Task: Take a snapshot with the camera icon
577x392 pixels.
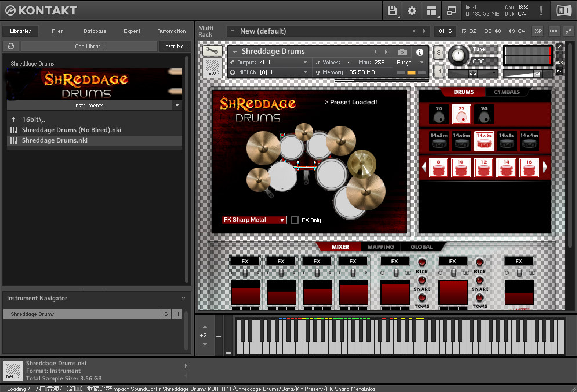Action: tap(402, 52)
